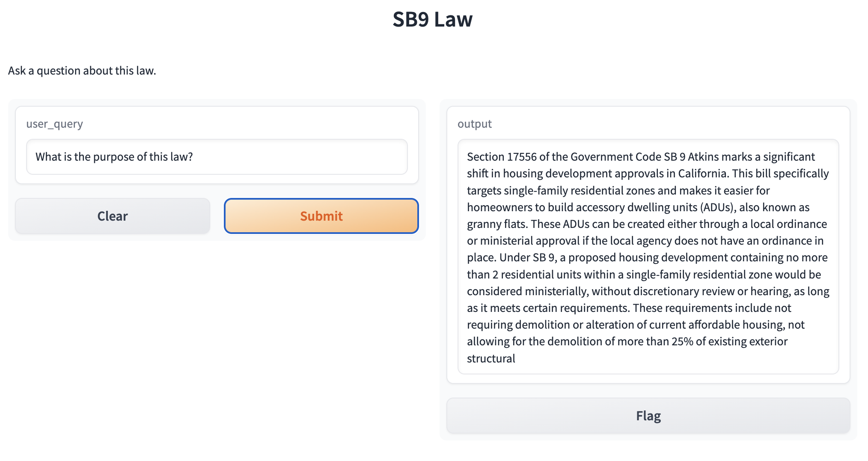Clear the query using the Clear button
Image resolution: width=868 pixels, height=461 pixels.
coord(113,216)
